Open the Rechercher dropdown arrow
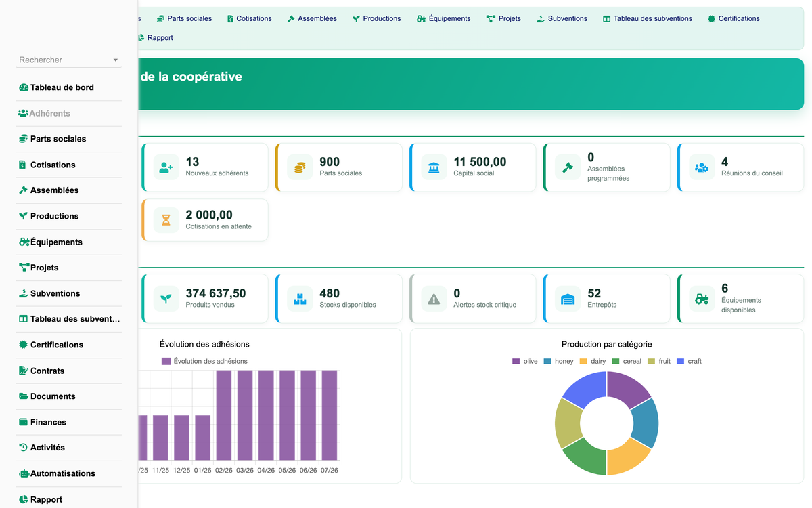The image size is (812, 508). [x=116, y=60]
